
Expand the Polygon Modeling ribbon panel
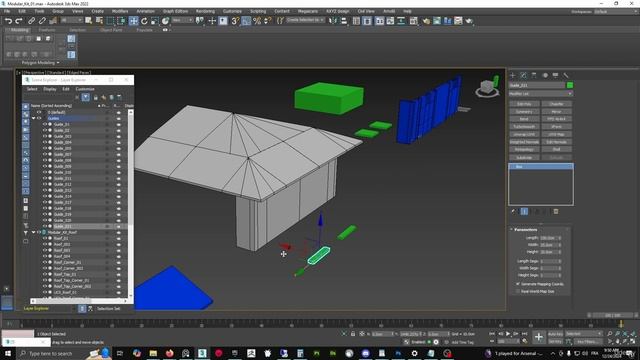[x=41, y=63]
